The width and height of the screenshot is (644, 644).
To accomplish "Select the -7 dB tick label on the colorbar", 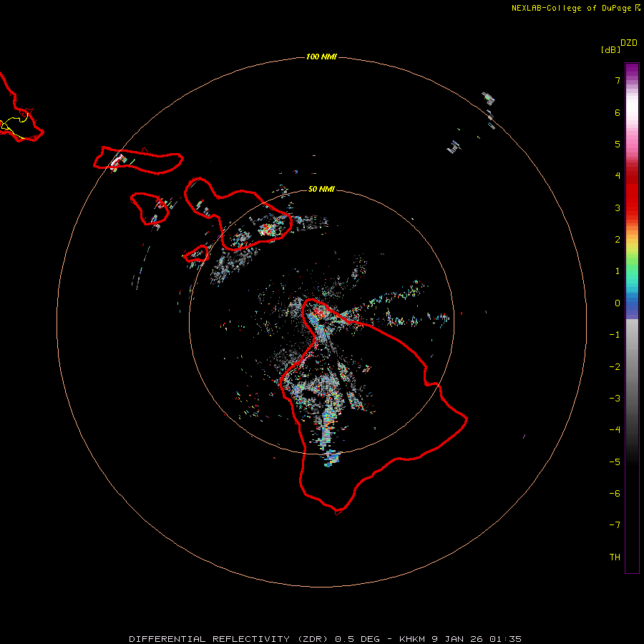I will coord(615,525).
